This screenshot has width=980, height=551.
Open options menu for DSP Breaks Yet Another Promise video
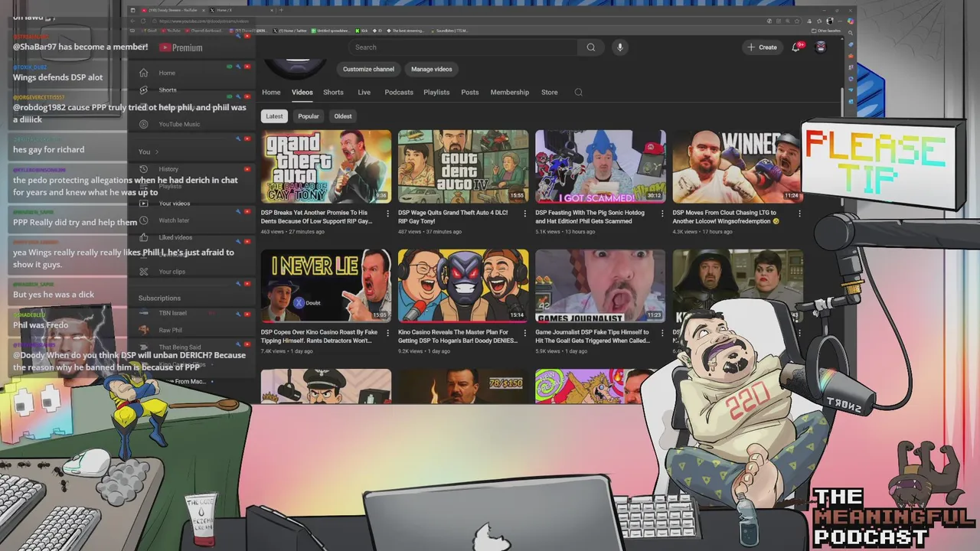(387, 214)
